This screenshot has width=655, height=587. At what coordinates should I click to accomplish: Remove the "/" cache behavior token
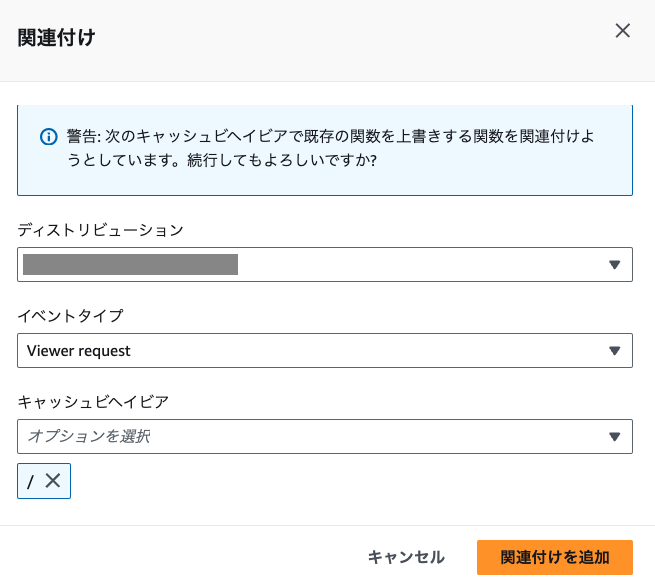[53, 480]
